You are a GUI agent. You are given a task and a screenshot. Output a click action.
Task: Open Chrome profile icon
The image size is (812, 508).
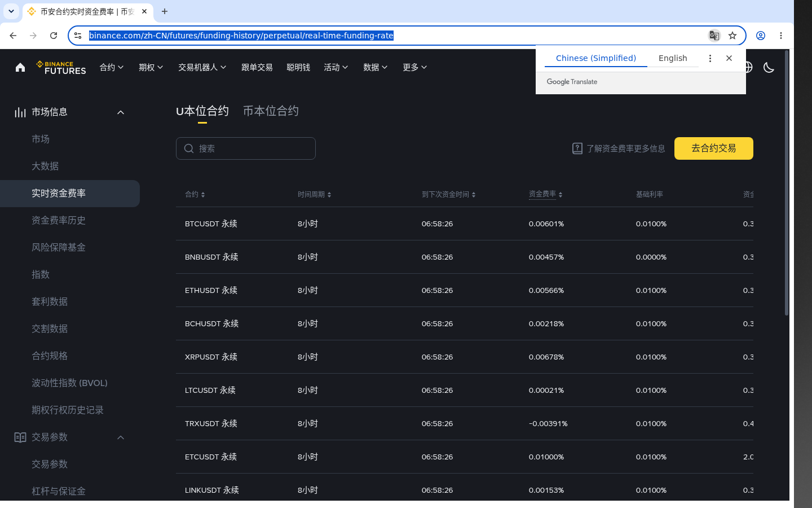[x=761, y=36]
